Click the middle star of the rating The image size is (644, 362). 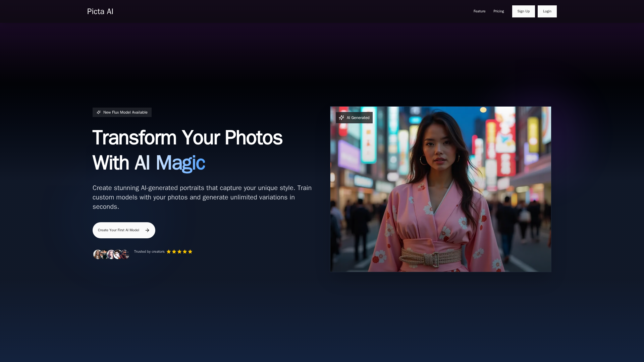tap(179, 251)
